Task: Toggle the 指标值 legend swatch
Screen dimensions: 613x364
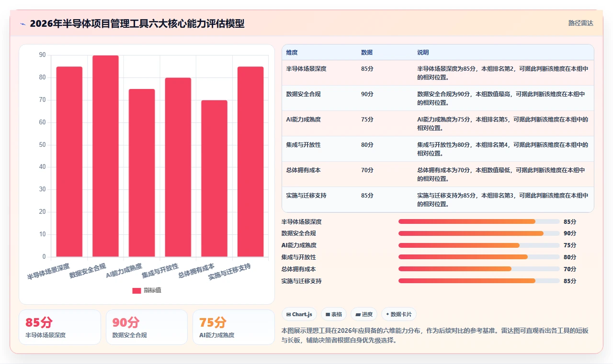Action: click(x=136, y=290)
